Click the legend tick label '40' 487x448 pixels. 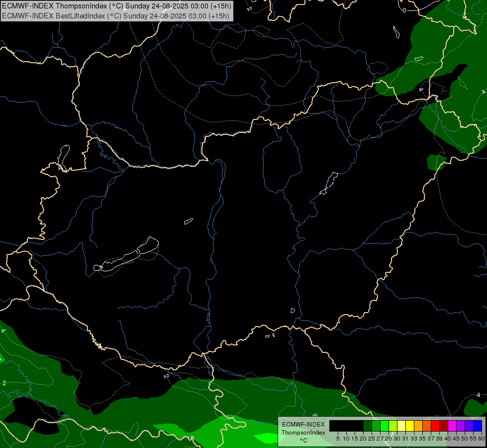(x=448, y=439)
